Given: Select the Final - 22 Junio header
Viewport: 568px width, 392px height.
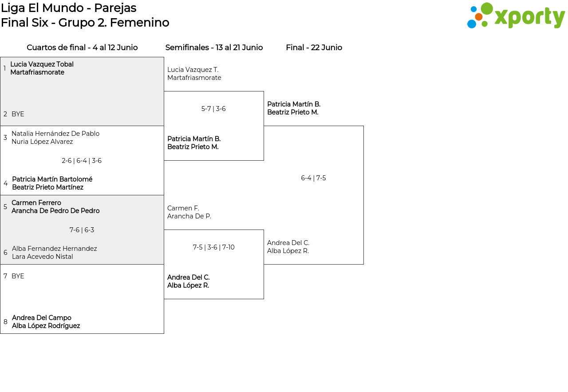Looking at the screenshot, I should coord(314,48).
